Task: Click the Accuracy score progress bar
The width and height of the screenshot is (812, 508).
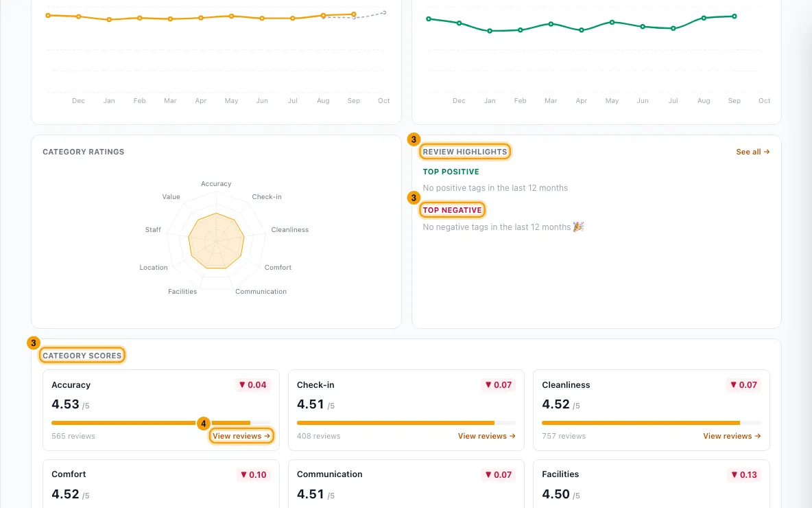Action: point(161,423)
